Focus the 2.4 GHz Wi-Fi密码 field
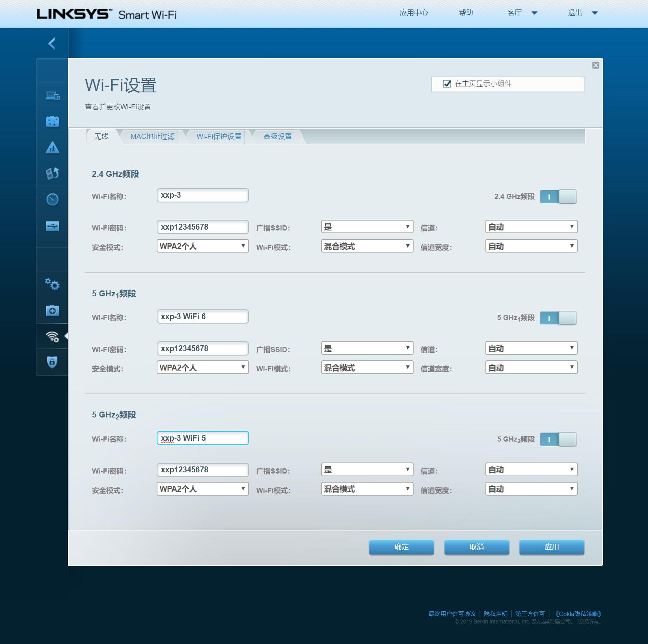648x644 pixels. coord(203,227)
